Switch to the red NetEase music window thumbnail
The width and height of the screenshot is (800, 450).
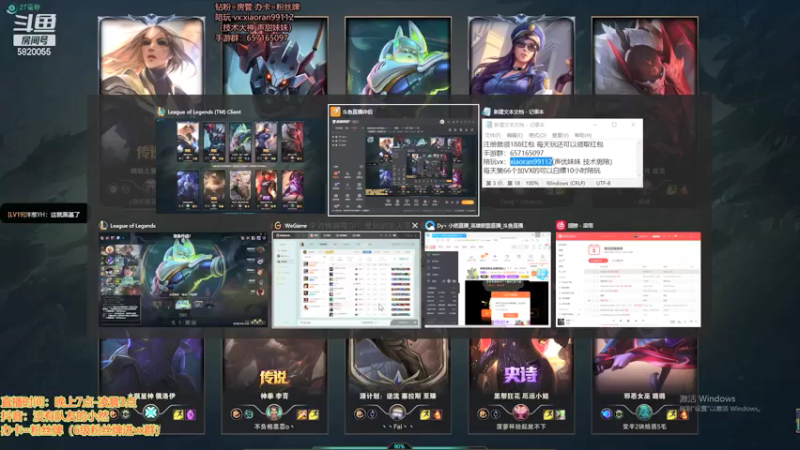628,279
